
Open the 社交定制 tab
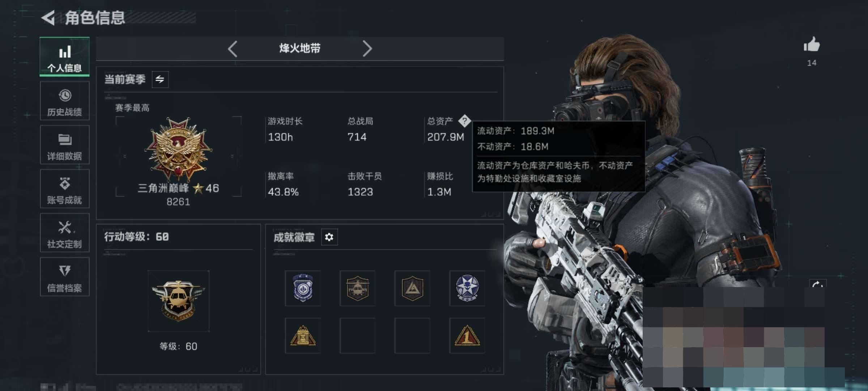point(65,233)
